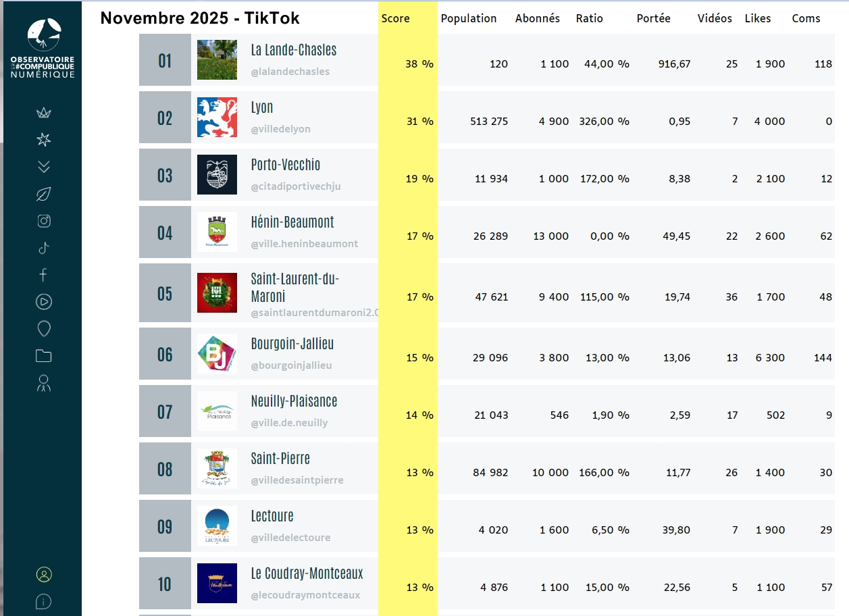Open the folder icon in sidebar

pyautogui.click(x=44, y=356)
